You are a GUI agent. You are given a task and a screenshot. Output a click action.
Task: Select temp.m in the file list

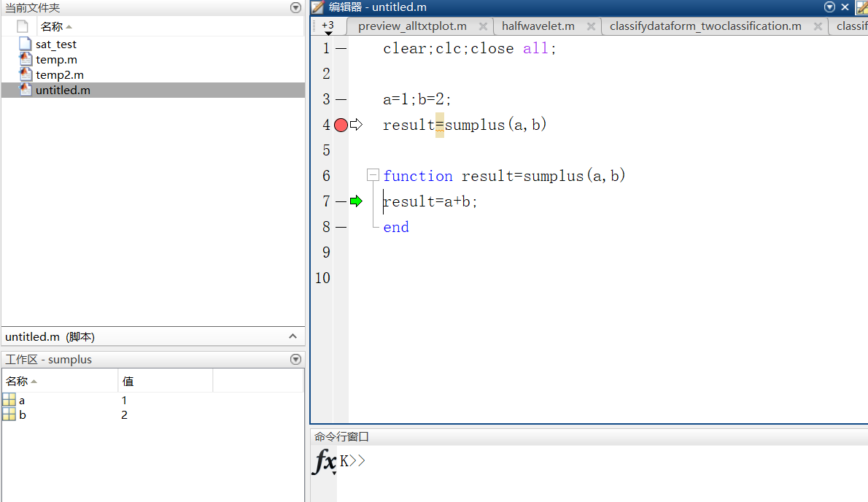click(56, 60)
